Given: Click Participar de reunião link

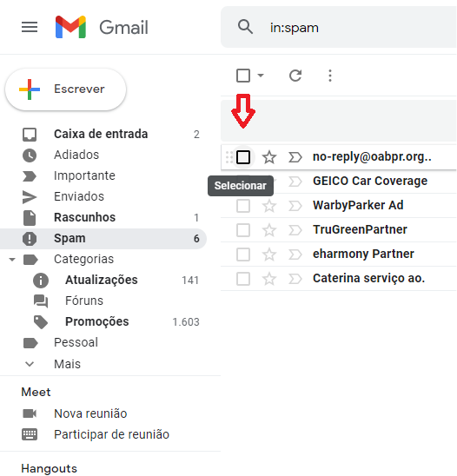Looking at the screenshot, I should 111,434.
